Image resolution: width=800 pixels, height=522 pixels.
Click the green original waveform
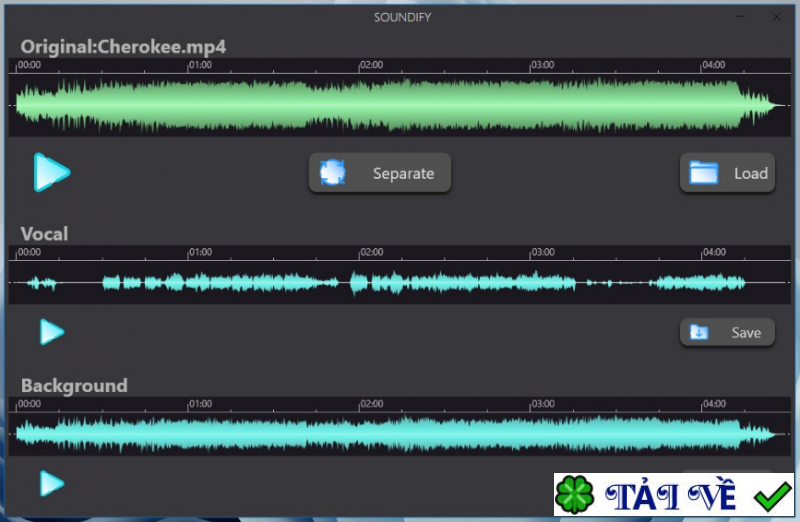(399, 105)
